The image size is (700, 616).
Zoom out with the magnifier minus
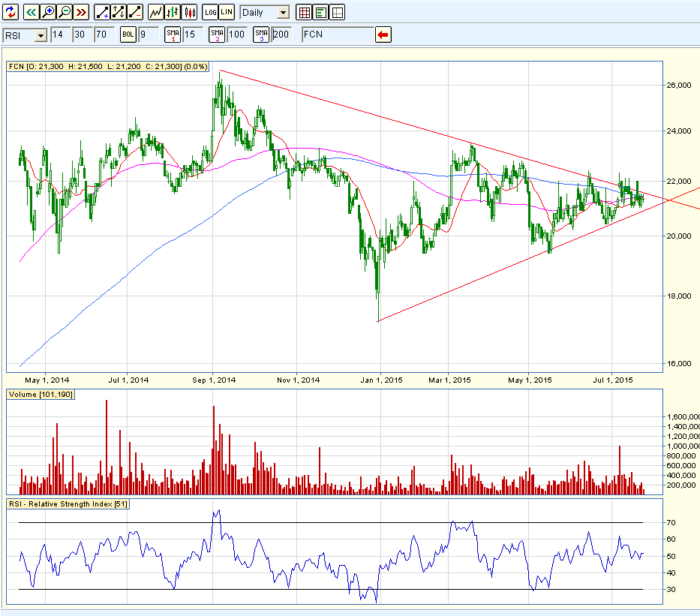pos(65,12)
